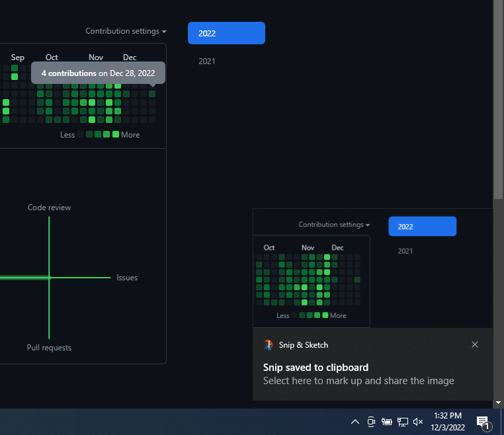
Task: Click empty legend swatch beside Less, main graph
Action: (x=81, y=134)
